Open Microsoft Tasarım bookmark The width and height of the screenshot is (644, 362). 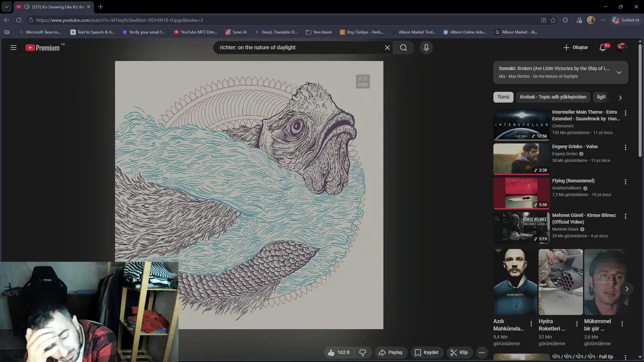[x=39, y=32]
